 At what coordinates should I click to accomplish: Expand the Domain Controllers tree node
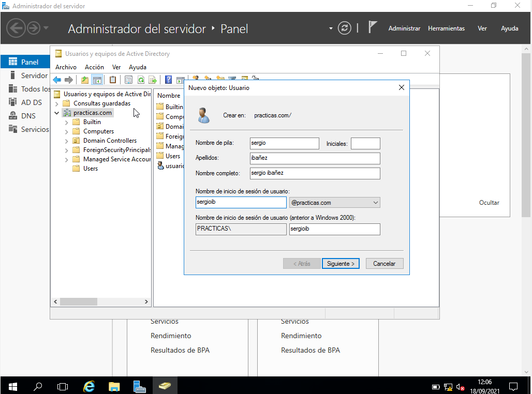tap(66, 141)
